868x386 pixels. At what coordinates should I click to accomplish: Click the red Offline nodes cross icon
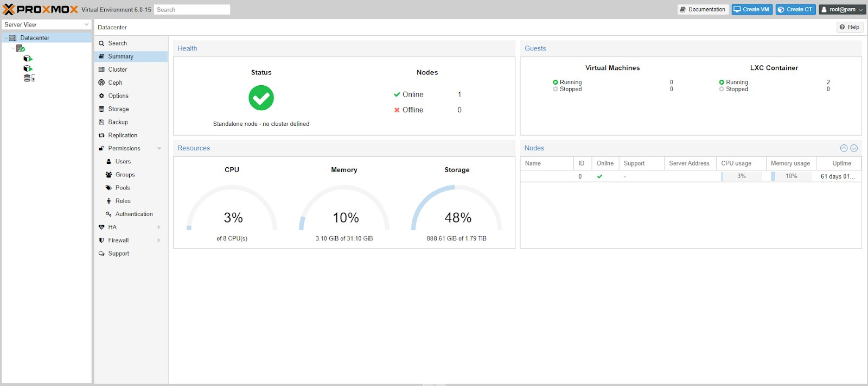tap(397, 110)
